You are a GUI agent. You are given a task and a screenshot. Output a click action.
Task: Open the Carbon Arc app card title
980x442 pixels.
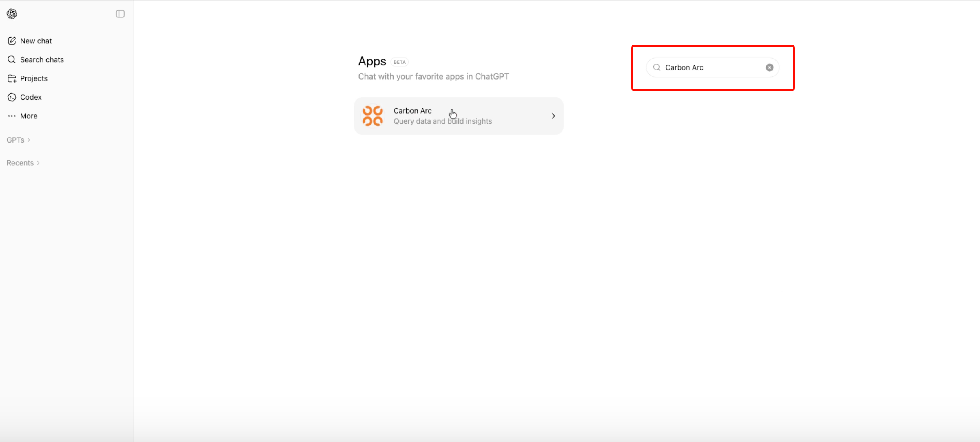coord(412,111)
